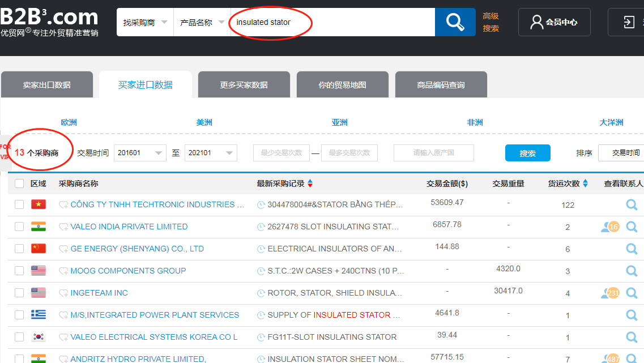Sort by 最新采购记录 column arrows
Viewport: 644px width, 363px height.
310,183
